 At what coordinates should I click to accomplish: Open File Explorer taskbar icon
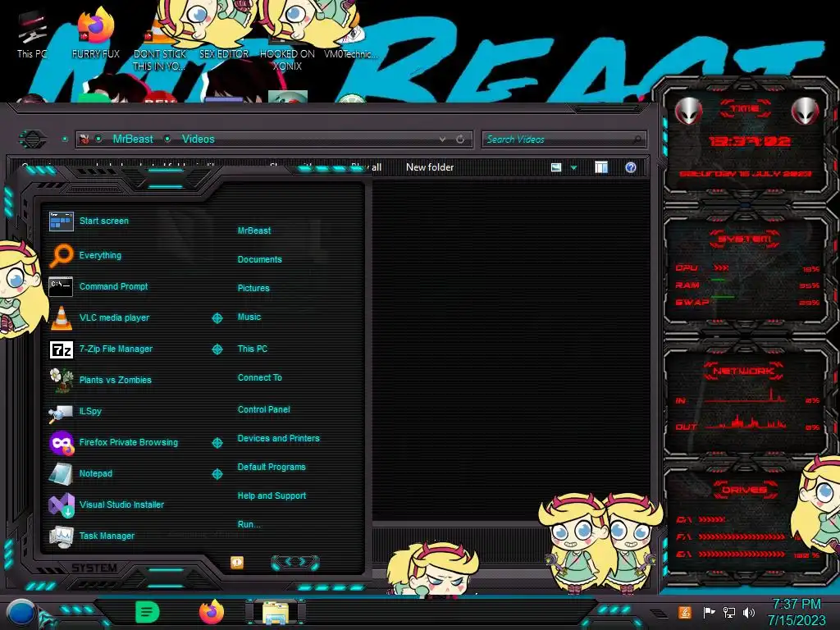[x=276, y=614]
